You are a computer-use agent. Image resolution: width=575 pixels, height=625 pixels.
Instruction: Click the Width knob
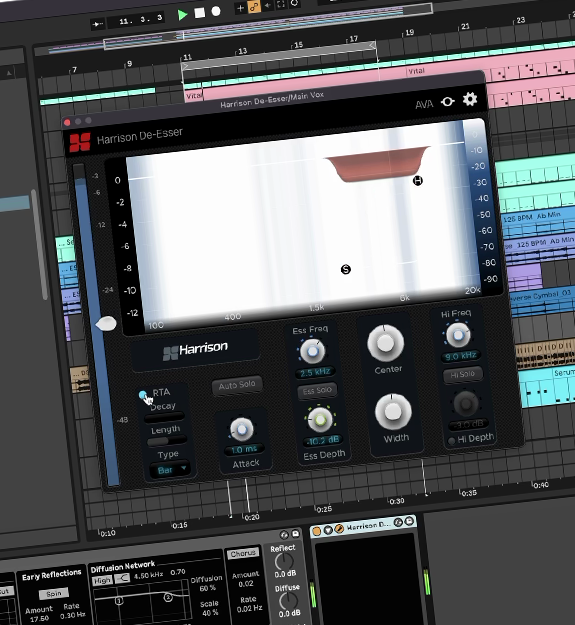click(393, 412)
